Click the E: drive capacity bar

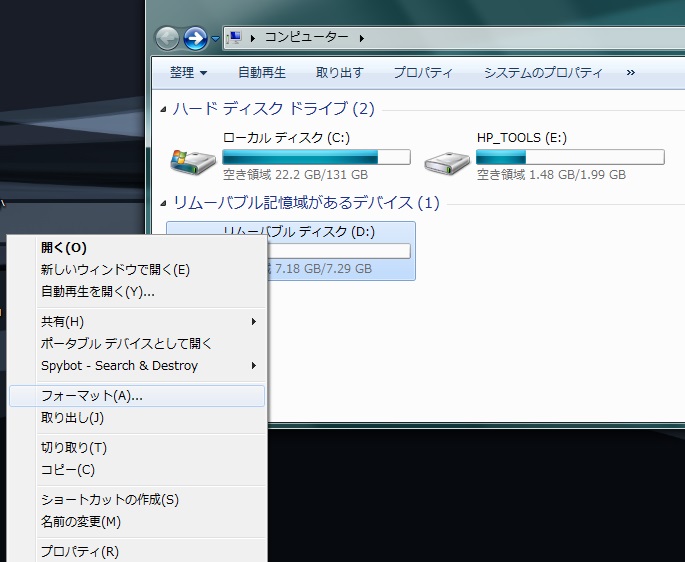coord(570,157)
